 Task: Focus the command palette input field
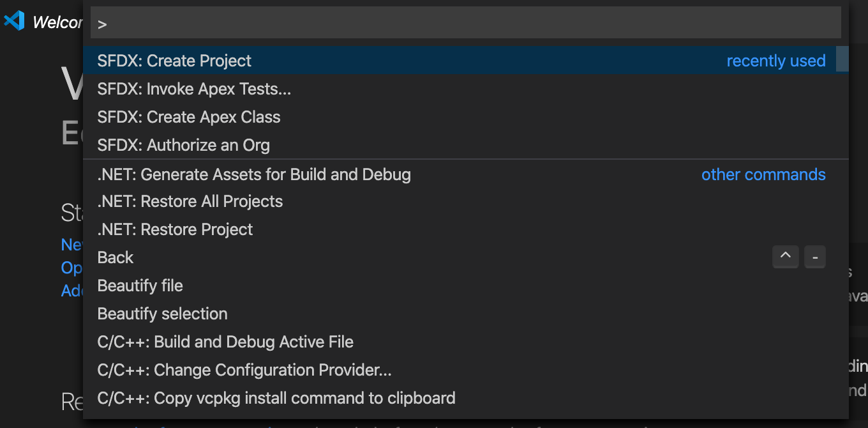coord(466,23)
